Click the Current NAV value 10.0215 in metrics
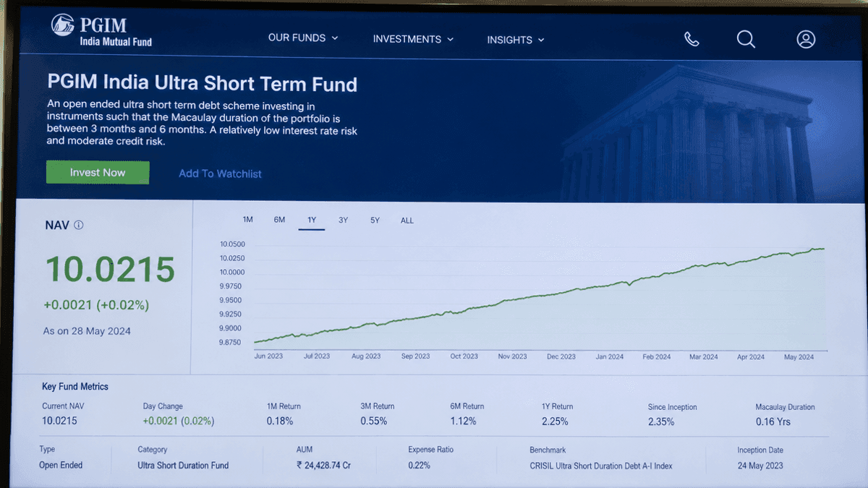The height and width of the screenshot is (488, 868). point(59,421)
